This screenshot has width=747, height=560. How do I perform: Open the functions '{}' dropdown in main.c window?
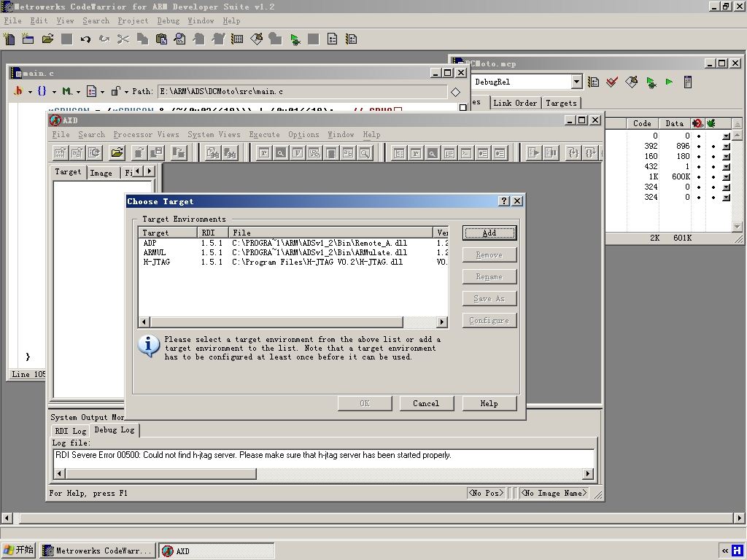[47, 91]
